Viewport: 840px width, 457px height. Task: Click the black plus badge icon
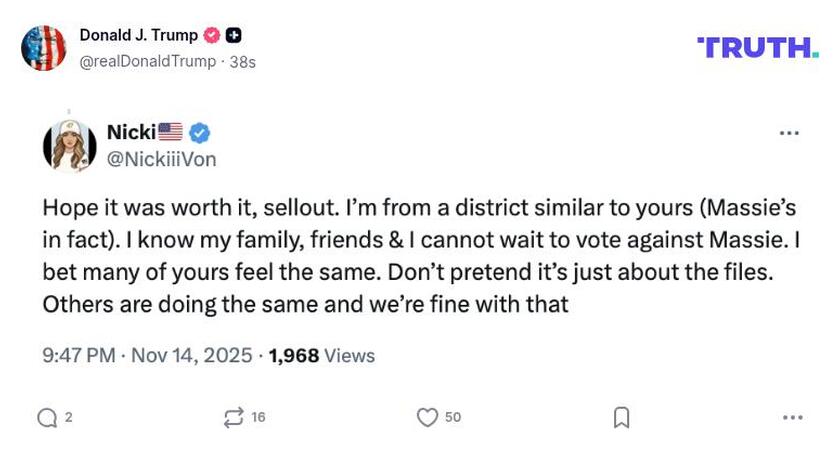(234, 36)
